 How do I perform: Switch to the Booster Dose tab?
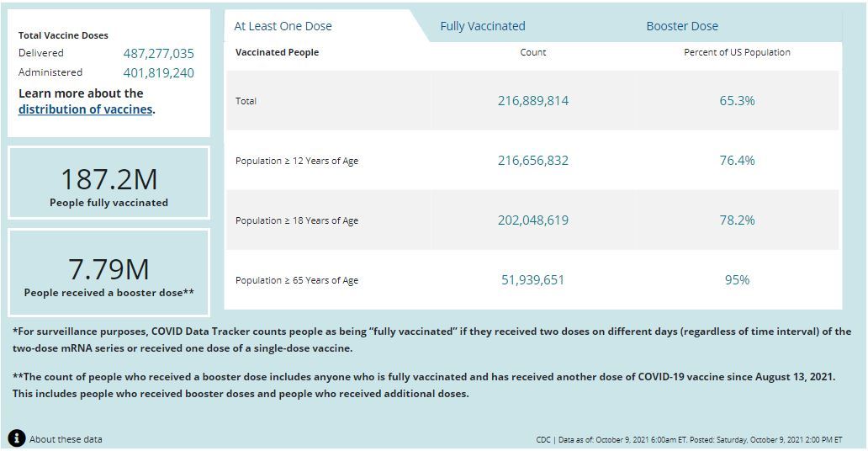point(682,26)
